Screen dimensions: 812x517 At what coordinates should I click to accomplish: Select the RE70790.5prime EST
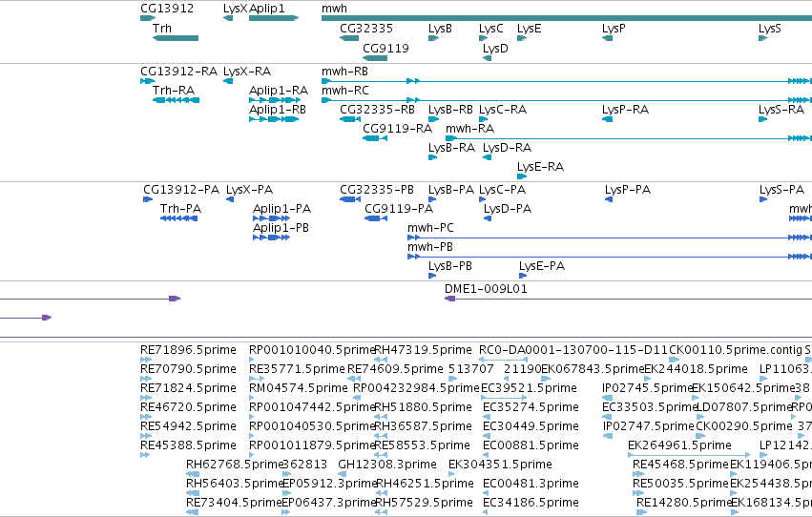(x=146, y=379)
